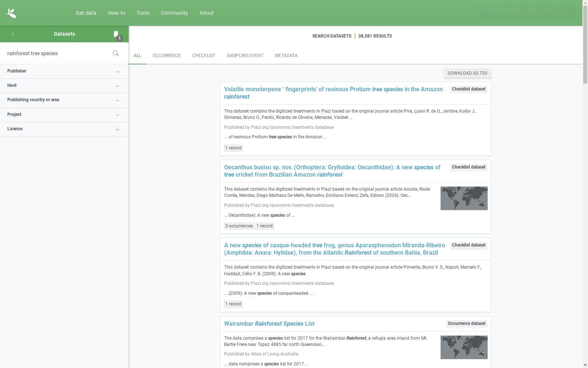
Task: Focus the rainforest tree species search field
Action: [x=57, y=53]
